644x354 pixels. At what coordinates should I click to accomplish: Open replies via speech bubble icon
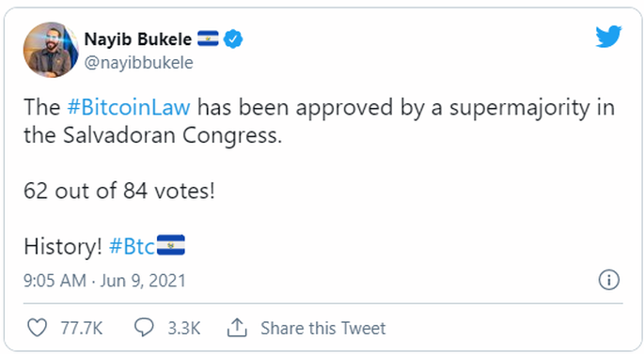point(144,328)
